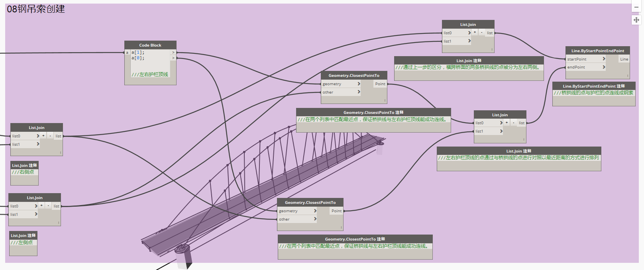
Task: Add an input with + on List.Join above 右侧点 note
Action: [x=43, y=136]
